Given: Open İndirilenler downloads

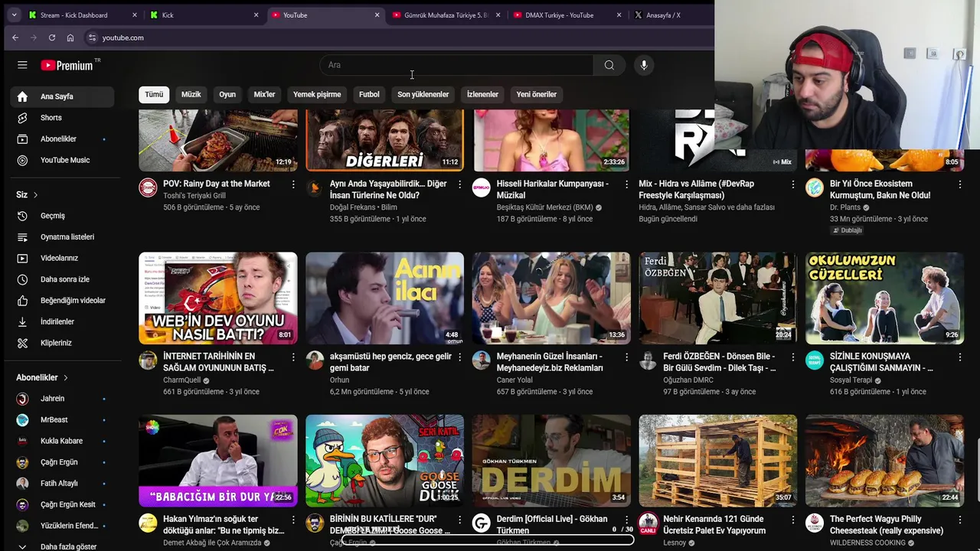Looking at the screenshot, I should [x=62, y=321].
